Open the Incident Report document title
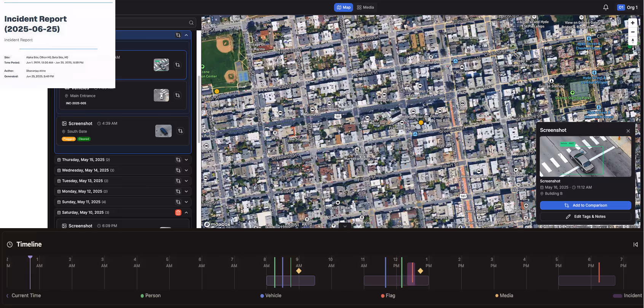Image resolution: width=644 pixels, height=308 pixels. (35, 24)
